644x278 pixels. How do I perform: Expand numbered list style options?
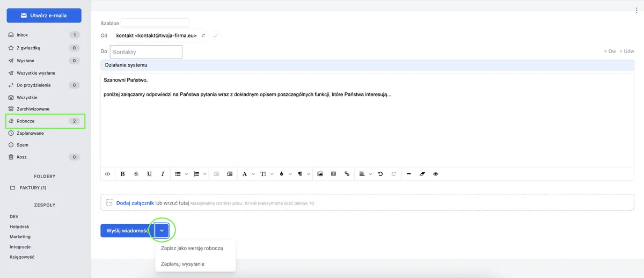(x=204, y=174)
